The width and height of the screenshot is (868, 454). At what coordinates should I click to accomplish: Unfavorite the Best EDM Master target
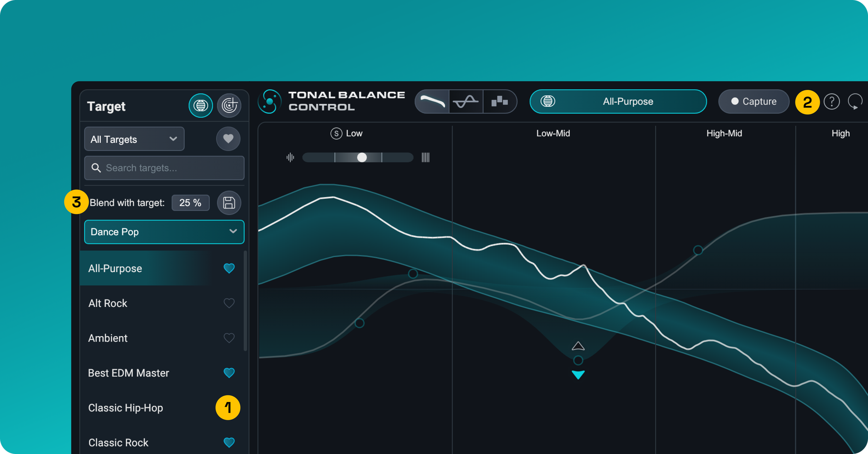[229, 373]
